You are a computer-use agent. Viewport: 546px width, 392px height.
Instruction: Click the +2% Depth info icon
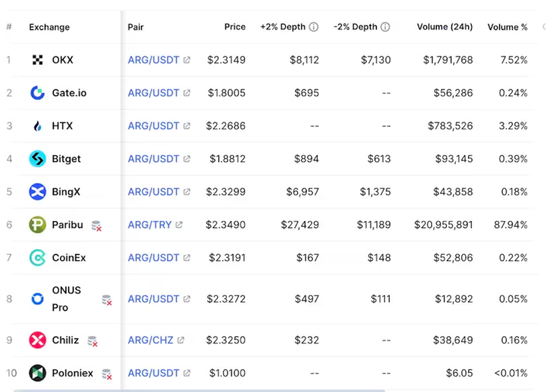[314, 27]
